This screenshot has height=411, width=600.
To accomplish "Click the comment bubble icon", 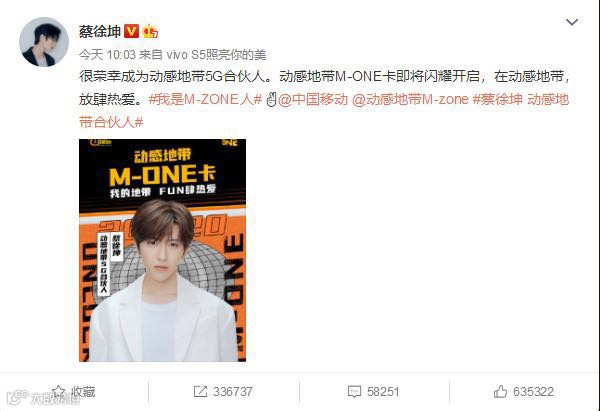I will pyautogui.click(x=354, y=391).
